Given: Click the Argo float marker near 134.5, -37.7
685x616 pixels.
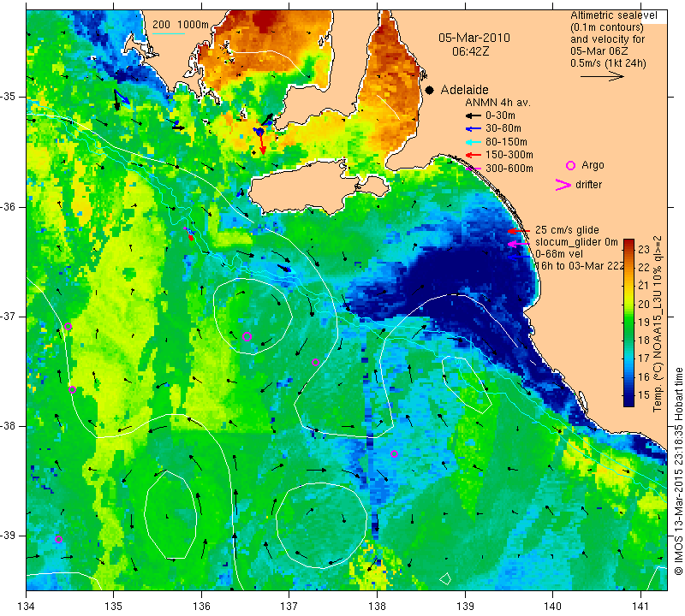Looking at the screenshot, I should (x=73, y=390).
